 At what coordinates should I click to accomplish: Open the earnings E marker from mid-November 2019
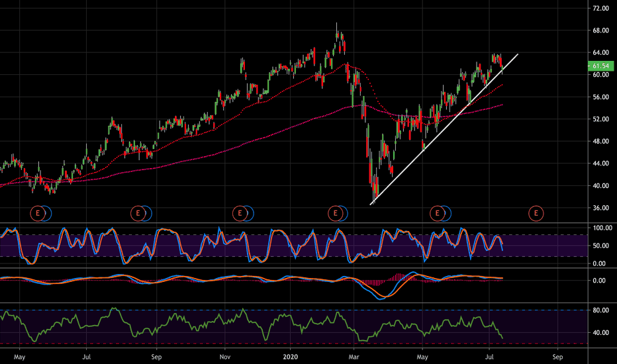(x=240, y=214)
